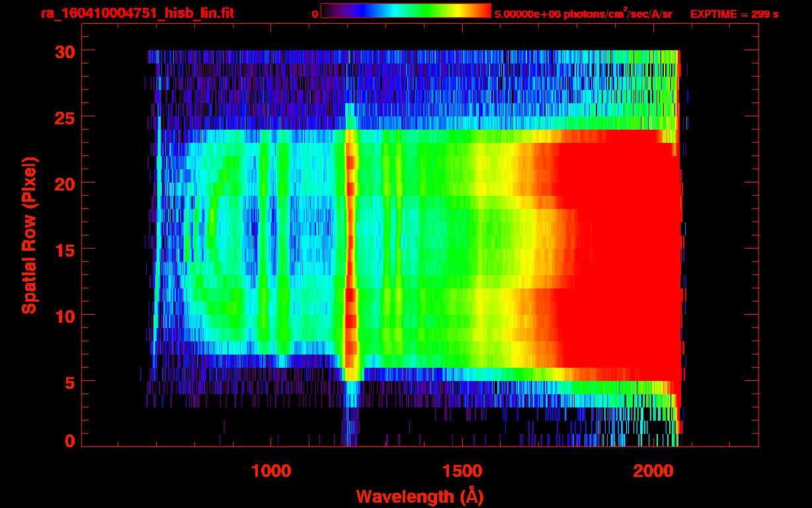The height and width of the screenshot is (508, 812).
Task: Click the 1000 wavelength tick label
Action: 270,471
